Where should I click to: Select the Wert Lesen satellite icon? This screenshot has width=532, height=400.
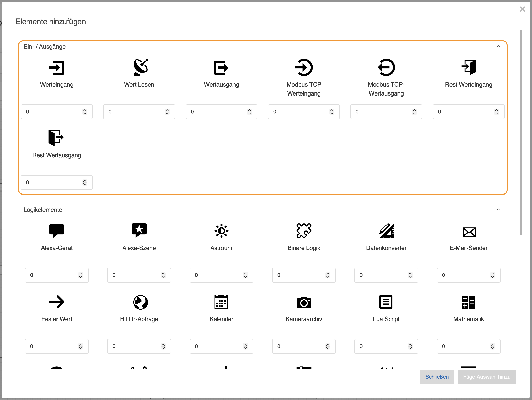point(140,67)
